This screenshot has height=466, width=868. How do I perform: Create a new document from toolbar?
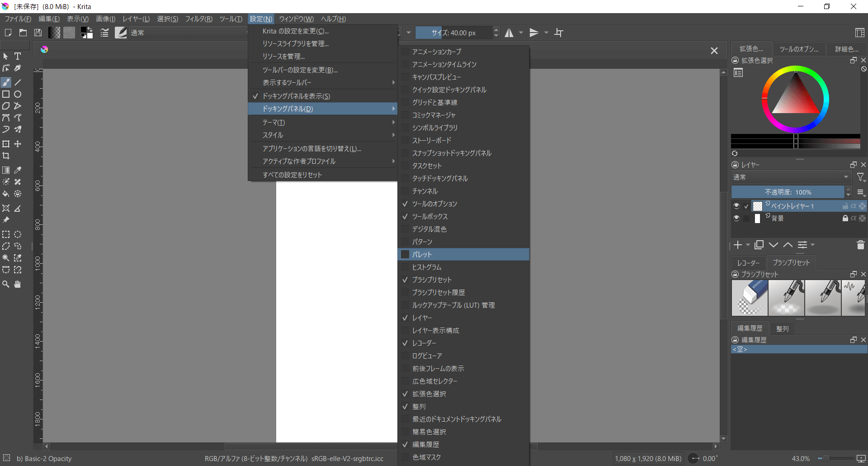tap(8, 33)
